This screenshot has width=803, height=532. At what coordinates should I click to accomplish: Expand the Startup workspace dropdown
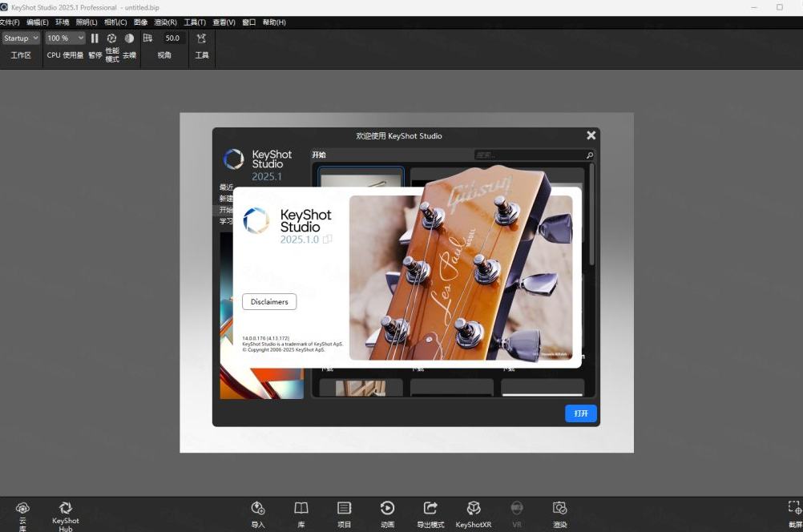pyautogui.click(x=21, y=38)
